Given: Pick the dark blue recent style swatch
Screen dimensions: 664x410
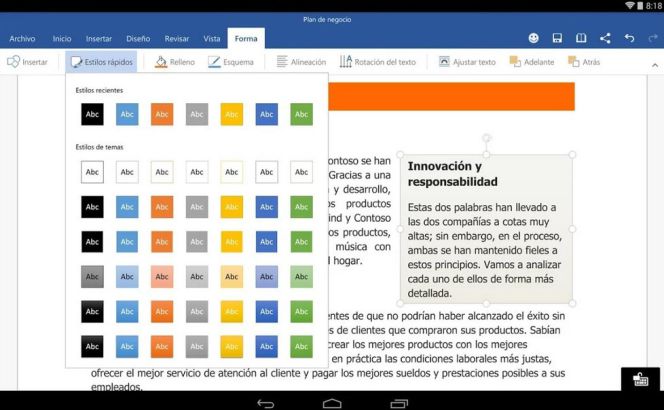Looking at the screenshot, I should pos(267,114).
